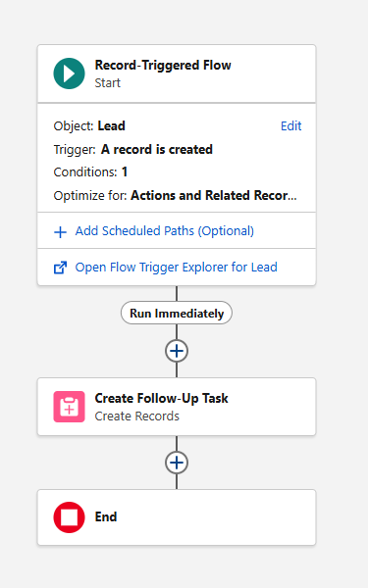The width and height of the screenshot is (368, 588).
Task: Click Trigger: A record is created
Action: pos(132,149)
